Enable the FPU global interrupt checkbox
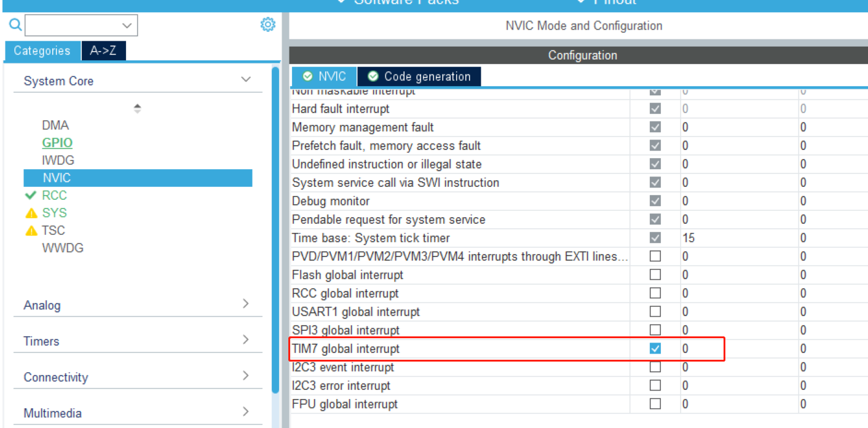 [655, 404]
